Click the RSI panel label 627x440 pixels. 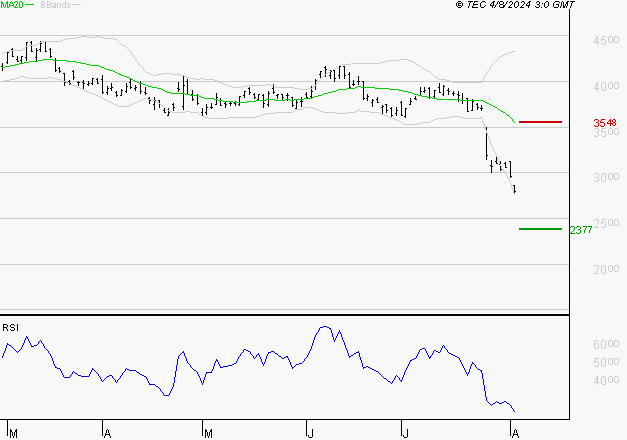click(10, 328)
